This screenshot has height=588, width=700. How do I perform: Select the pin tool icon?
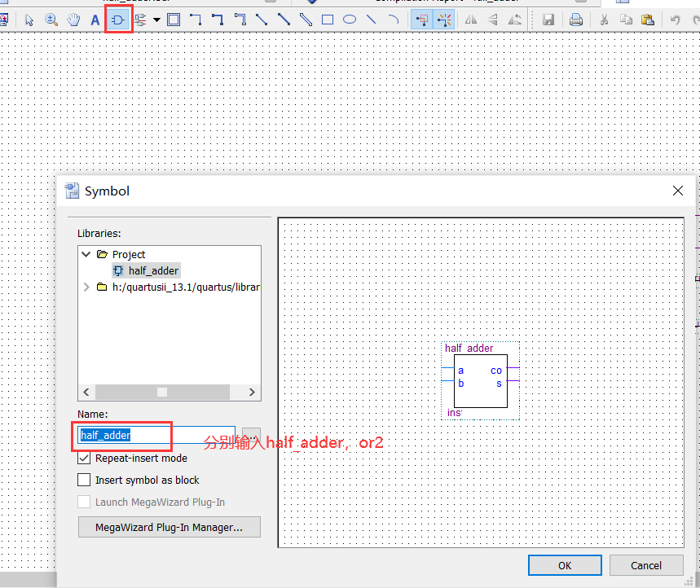click(x=140, y=20)
